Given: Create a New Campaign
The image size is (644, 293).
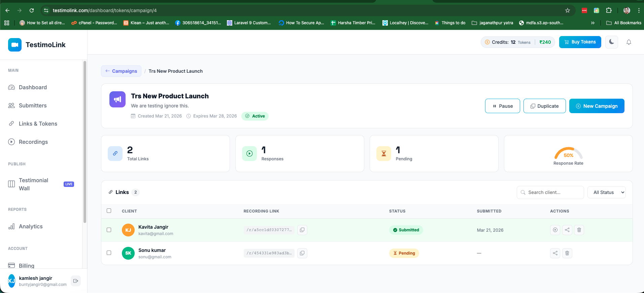Looking at the screenshot, I should tap(597, 106).
